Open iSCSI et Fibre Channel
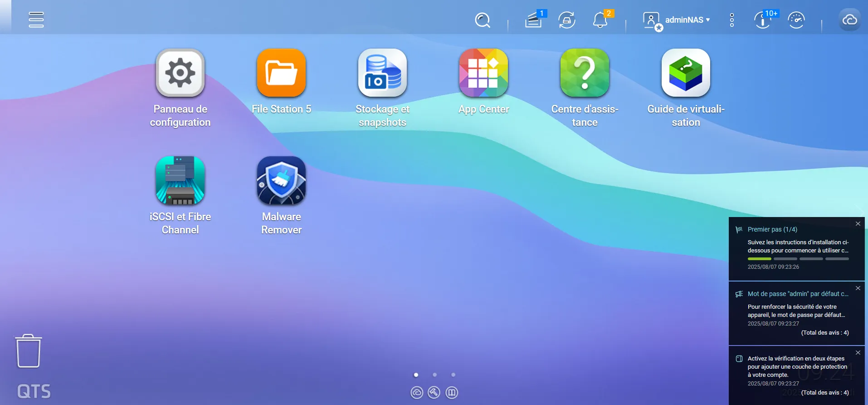The image size is (868, 405). point(180,181)
